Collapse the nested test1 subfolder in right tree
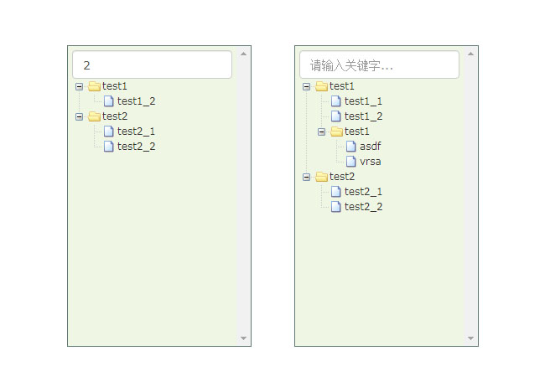Image resolution: width=545 pixels, height=392 pixels. coord(322,132)
